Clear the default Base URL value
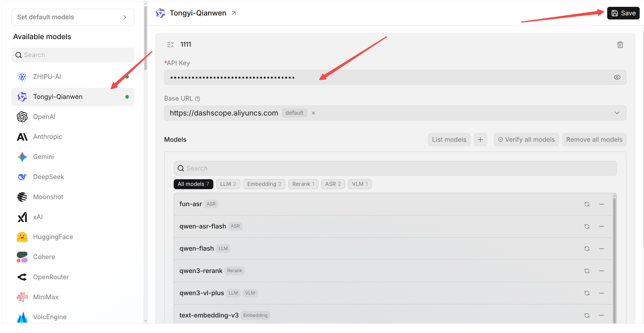644x333 pixels. (x=313, y=113)
